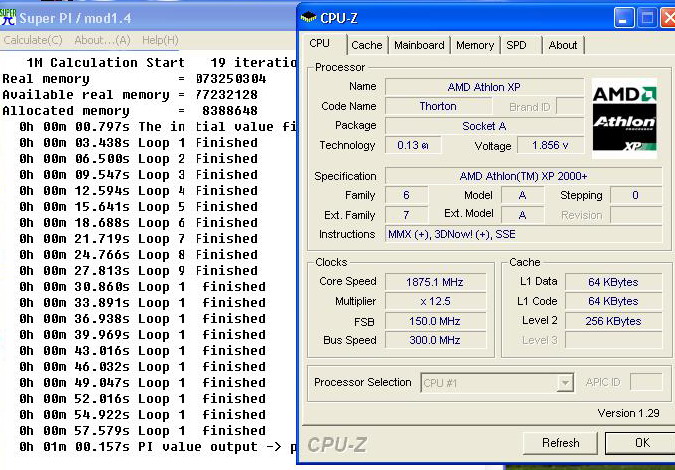Open the About...(A) menu in Super PI

pyautogui.click(x=102, y=40)
